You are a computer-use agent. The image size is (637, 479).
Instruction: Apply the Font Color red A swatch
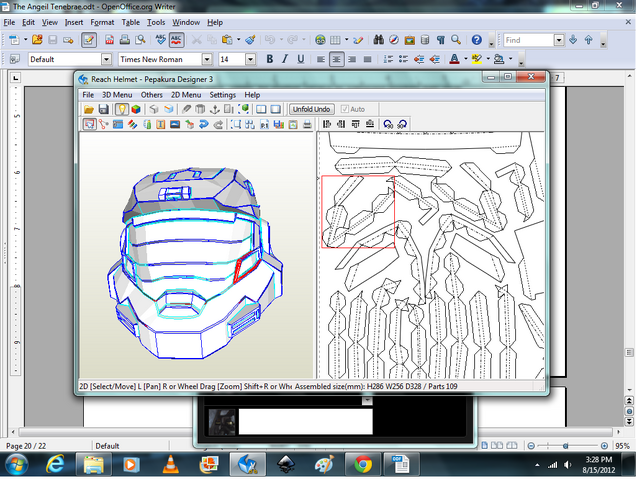(455, 59)
